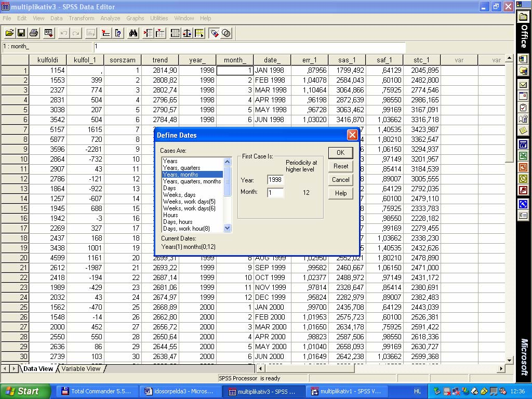This screenshot has height=399, width=532.
Task: Click the Weight Cases scale icon
Action: [187, 33]
